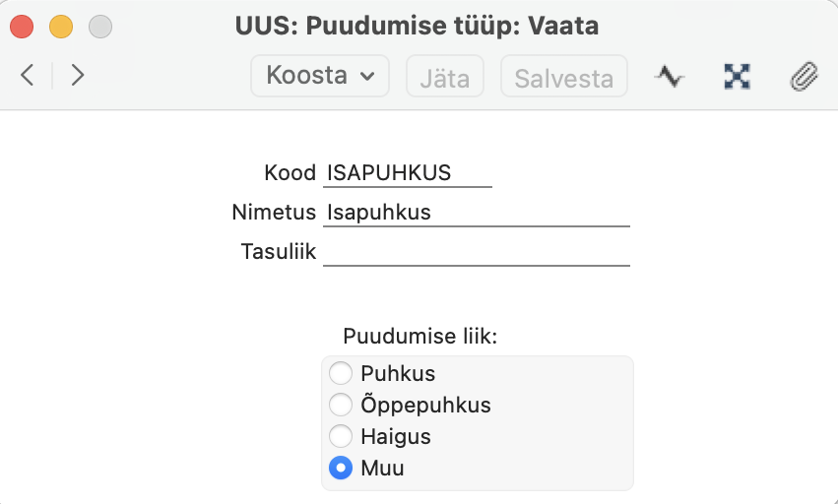
Task: Go to the previous record arrow
Action: pos(28,75)
